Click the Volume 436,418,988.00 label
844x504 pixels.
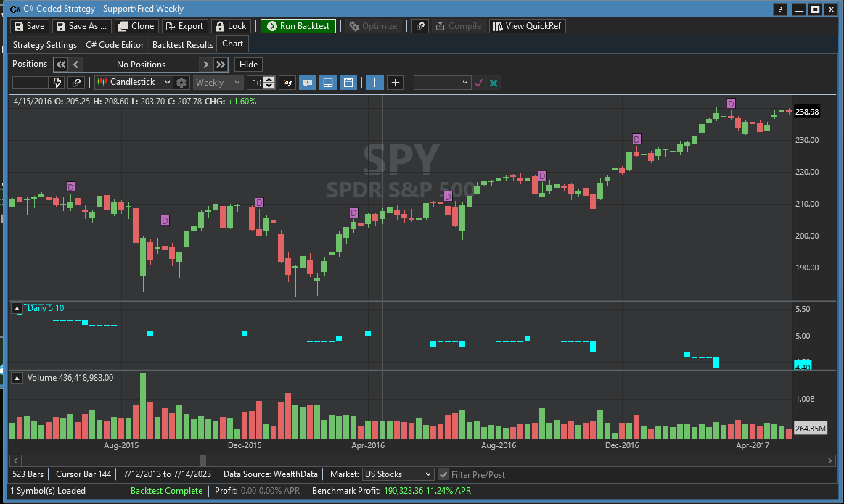point(70,378)
